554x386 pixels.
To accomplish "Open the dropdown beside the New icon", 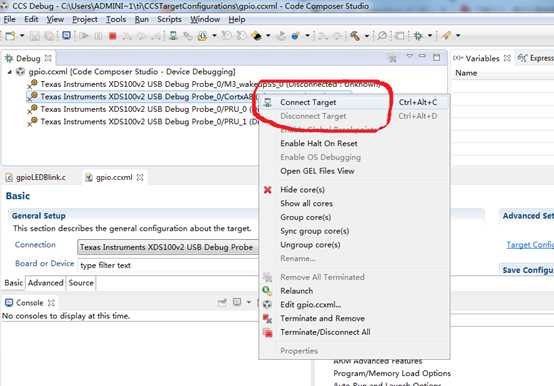I will [22, 36].
